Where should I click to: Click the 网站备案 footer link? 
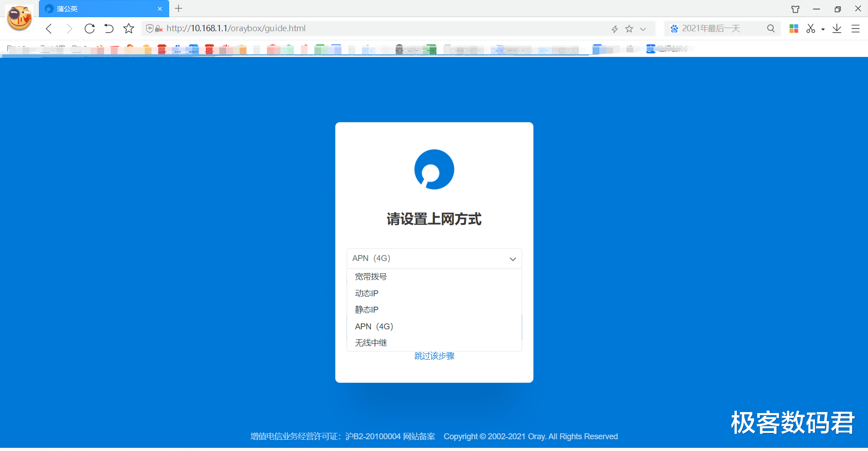[x=419, y=437]
